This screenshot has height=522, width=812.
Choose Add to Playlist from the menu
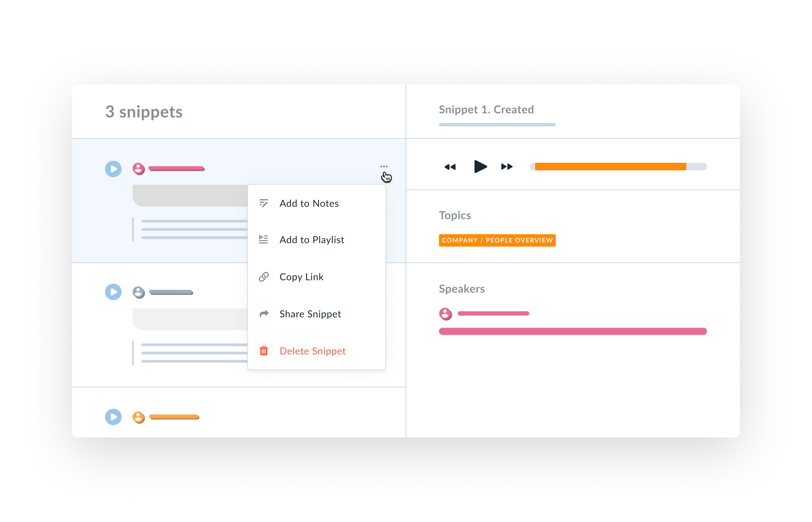(317, 240)
